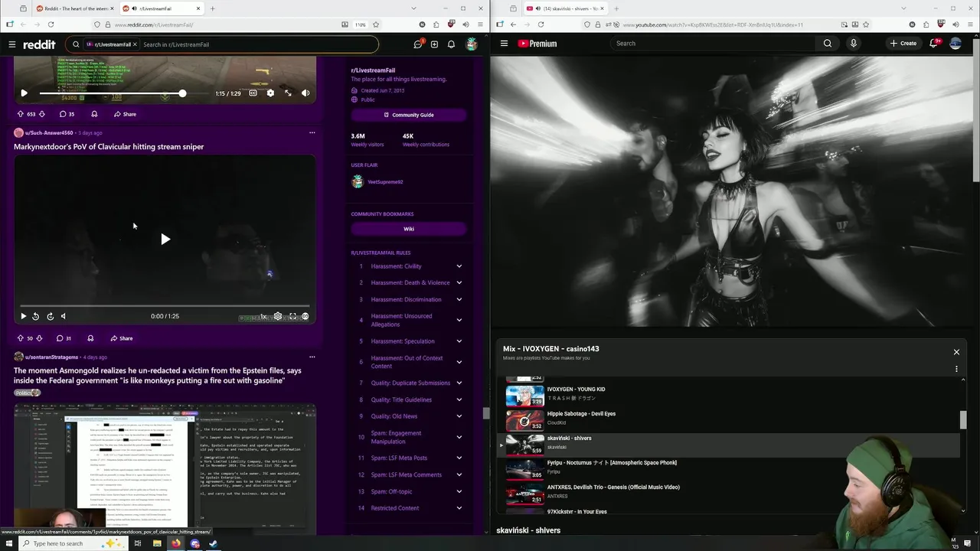Open the Reddit user avatar menu
Screen dimensions: 980x551
point(472,44)
